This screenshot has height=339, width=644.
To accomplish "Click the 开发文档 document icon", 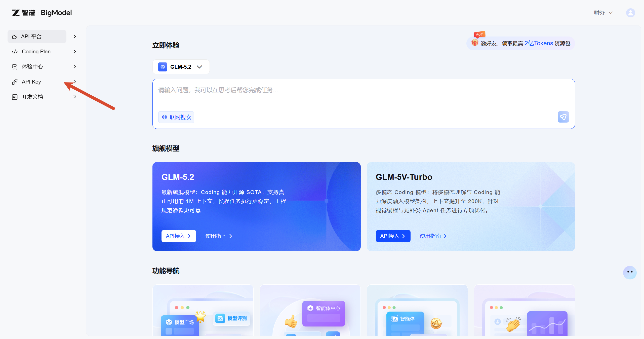I will [15, 97].
